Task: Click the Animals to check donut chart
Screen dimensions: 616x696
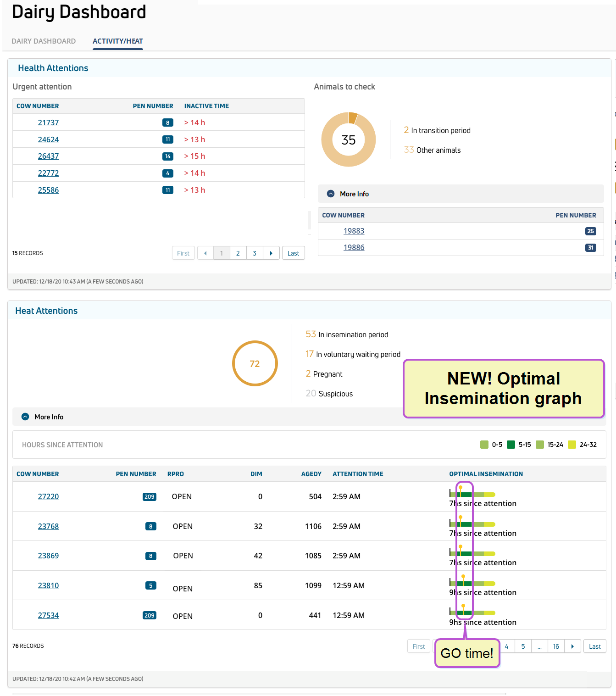Action: (x=349, y=139)
